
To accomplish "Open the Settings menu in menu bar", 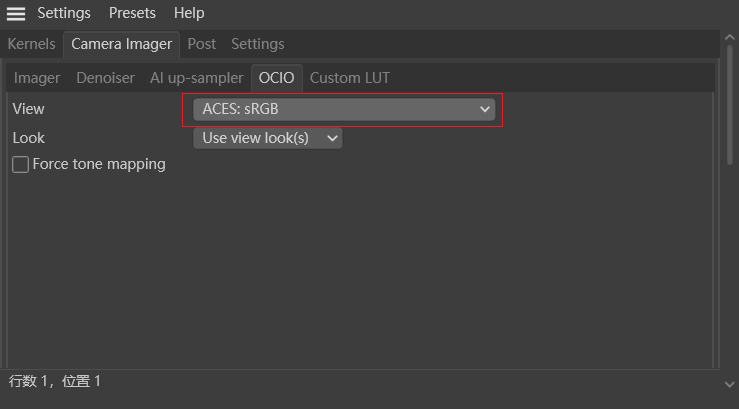I will [64, 13].
